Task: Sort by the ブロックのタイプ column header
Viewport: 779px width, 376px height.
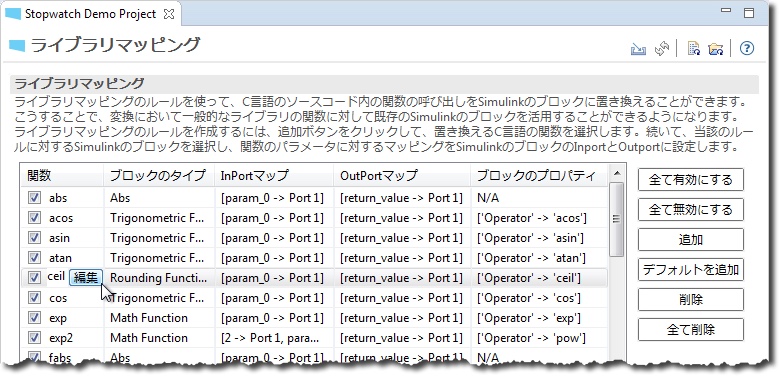Action: [x=159, y=175]
